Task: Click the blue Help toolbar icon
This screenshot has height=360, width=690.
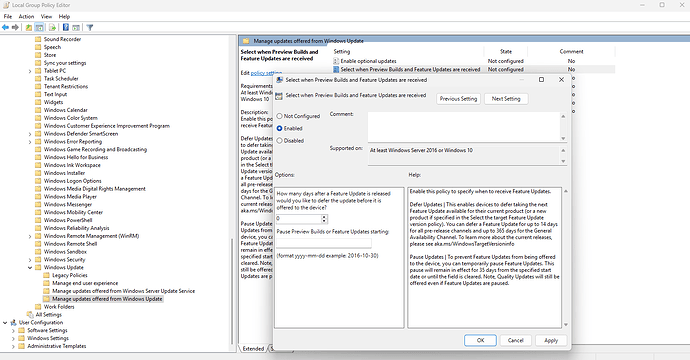Action: (x=66, y=27)
